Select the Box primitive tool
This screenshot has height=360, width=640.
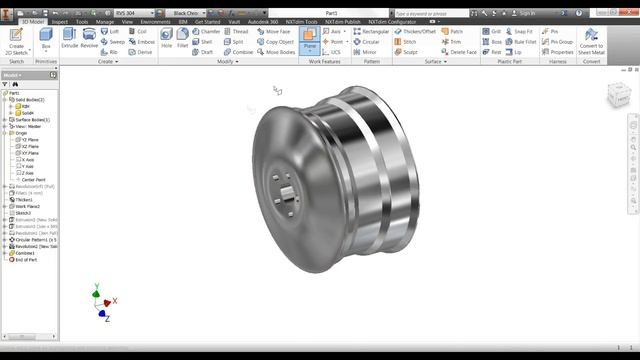point(46,40)
